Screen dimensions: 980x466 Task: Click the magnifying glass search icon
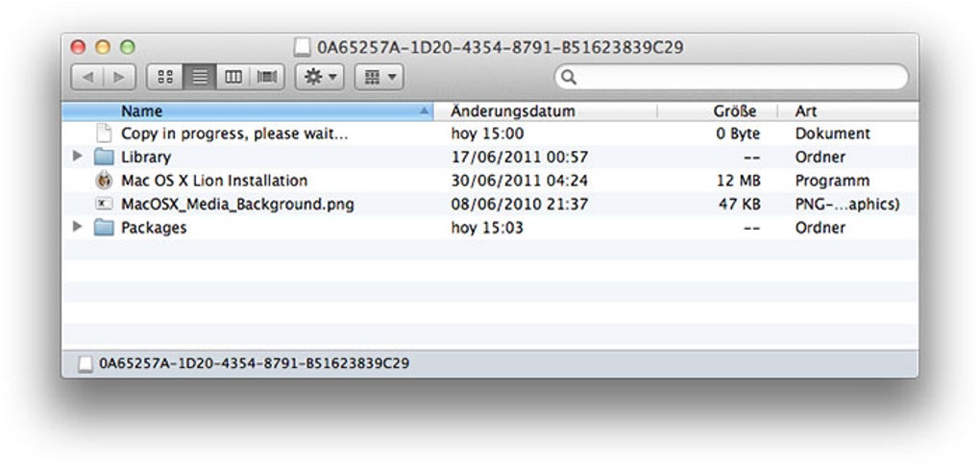pyautogui.click(x=568, y=78)
